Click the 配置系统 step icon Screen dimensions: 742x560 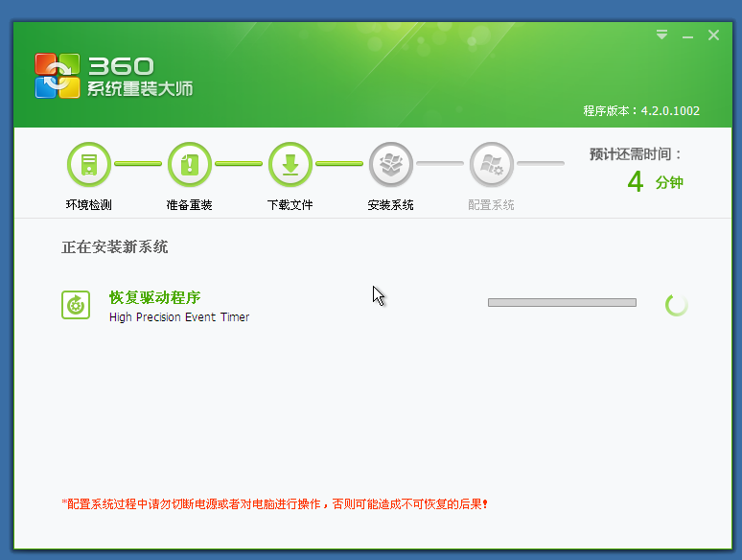492,164
